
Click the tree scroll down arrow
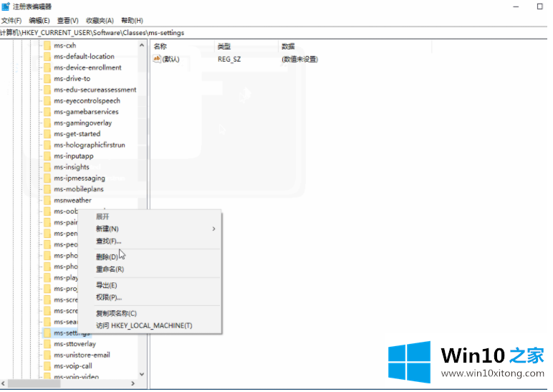[142, 374]
